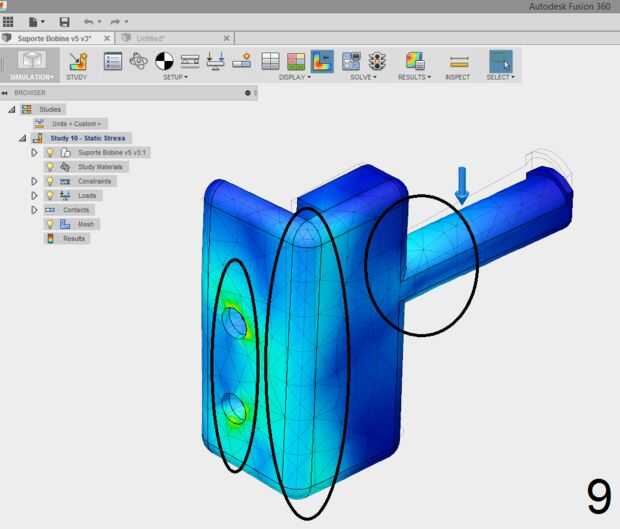Switch to the Untitled document tab
The height and width of the screenshot is (529, 620).
[x=150, y=38]
